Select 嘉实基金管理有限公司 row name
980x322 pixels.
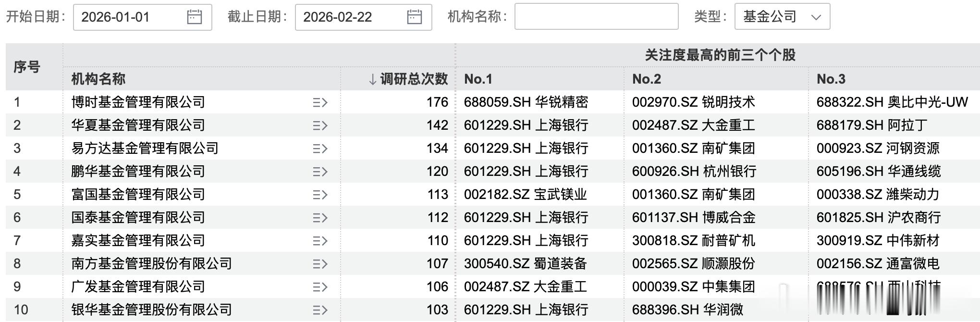click(138, 240)
